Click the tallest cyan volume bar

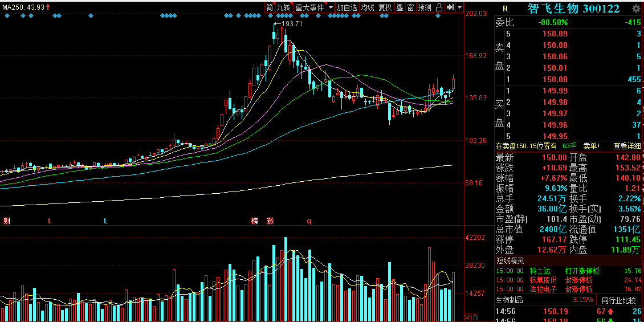click(286, 279)
